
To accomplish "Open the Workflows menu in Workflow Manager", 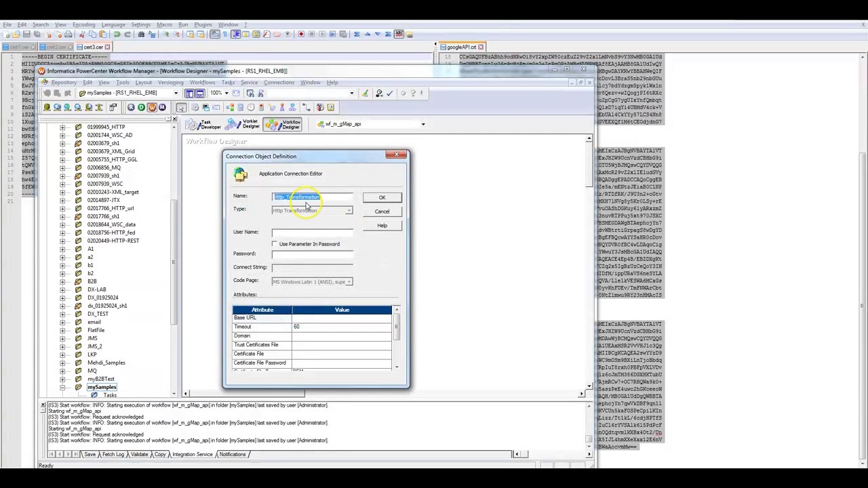I will click(x=202, y=83).
